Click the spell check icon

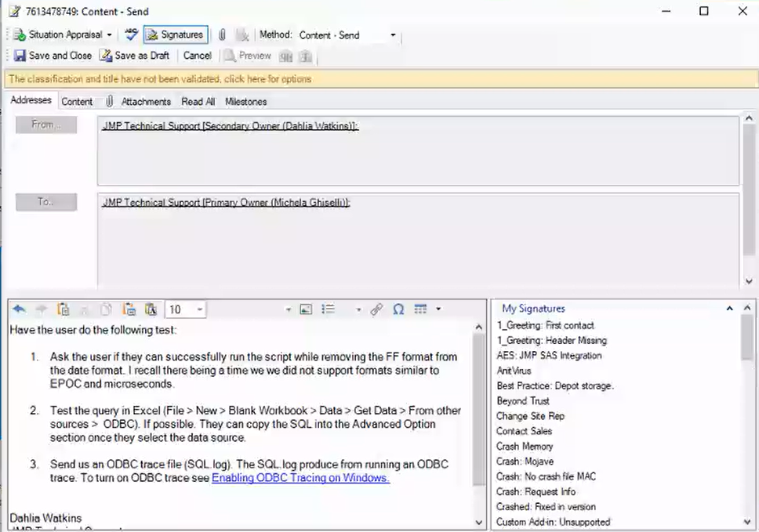point(131,34)
